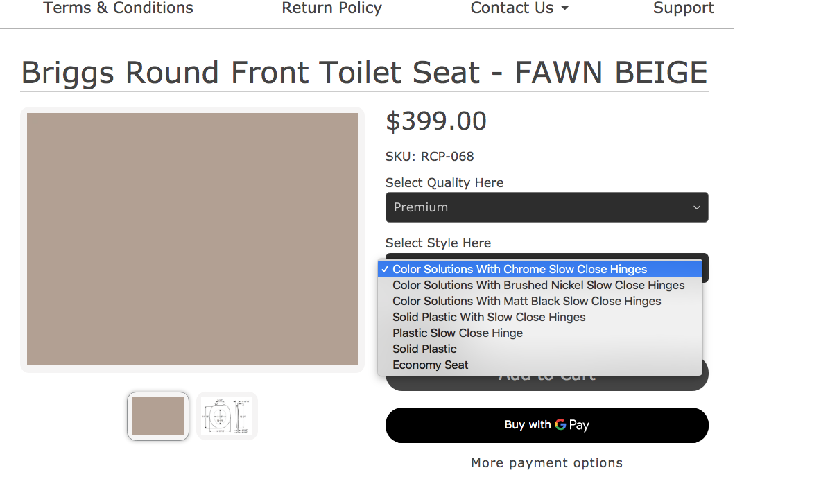Click the Google G logo icon
The height and width of the screenshot is (504, 821).
click(x=560, y=425)
